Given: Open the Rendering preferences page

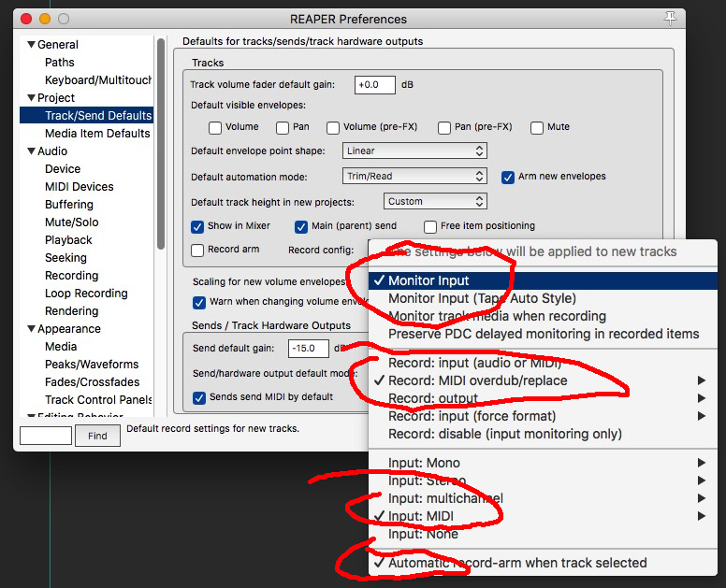Looking at the screenshot, I should pos(72,311).
